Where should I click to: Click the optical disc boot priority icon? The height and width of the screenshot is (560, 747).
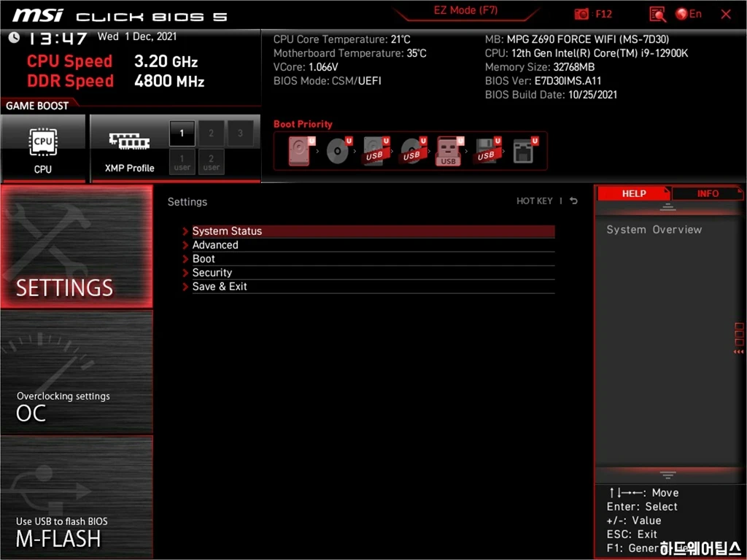[x=338, y=151]
